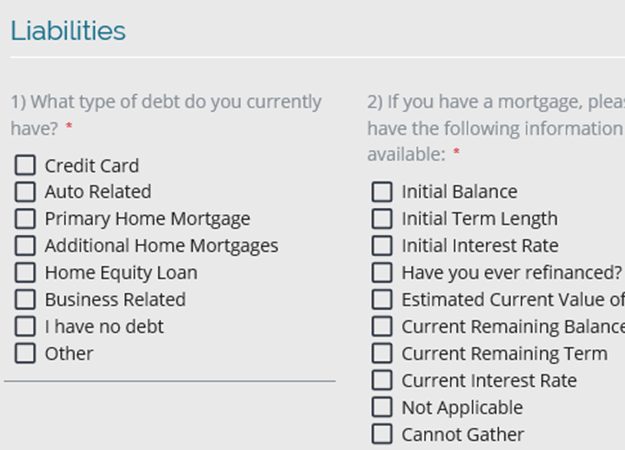
Task: Check Initial Term Length option
Action: (382, 219)
